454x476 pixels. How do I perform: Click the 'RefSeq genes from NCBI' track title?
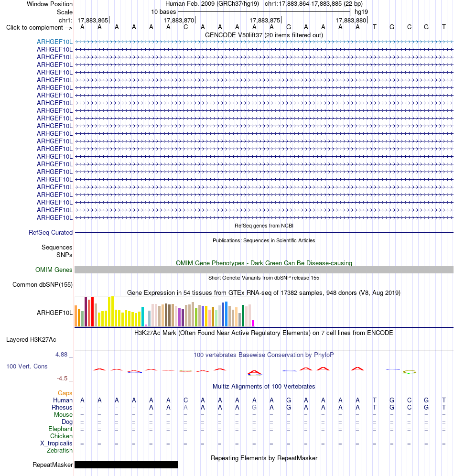tap(264, 226)
